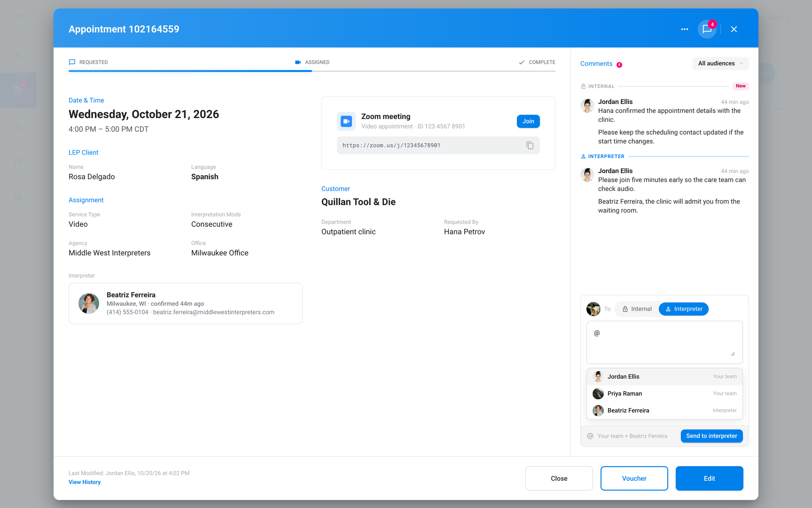Click the Voucher button

coord(634,478)
